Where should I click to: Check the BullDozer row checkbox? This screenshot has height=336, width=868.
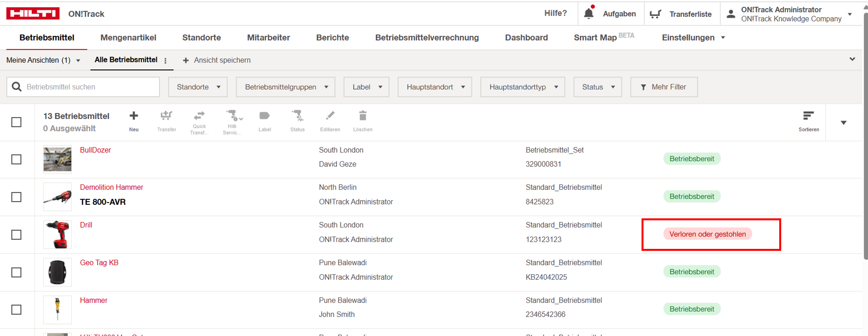tap(16, 159)
